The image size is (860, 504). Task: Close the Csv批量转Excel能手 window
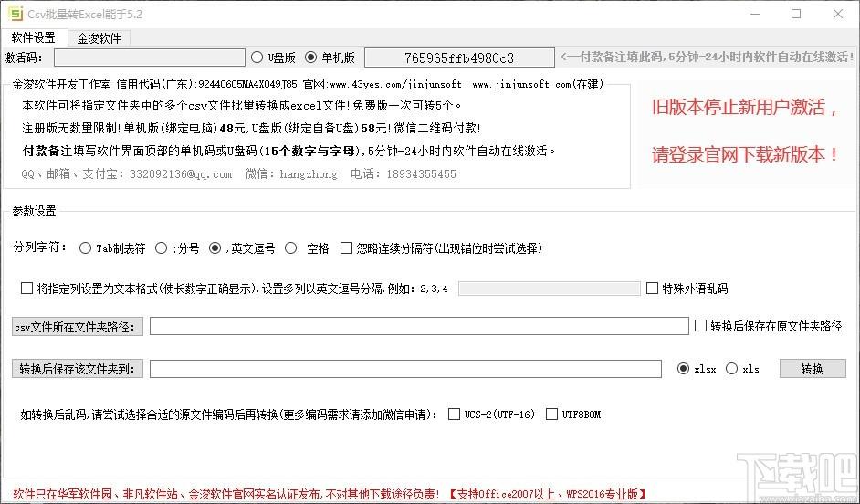(838, 15)
